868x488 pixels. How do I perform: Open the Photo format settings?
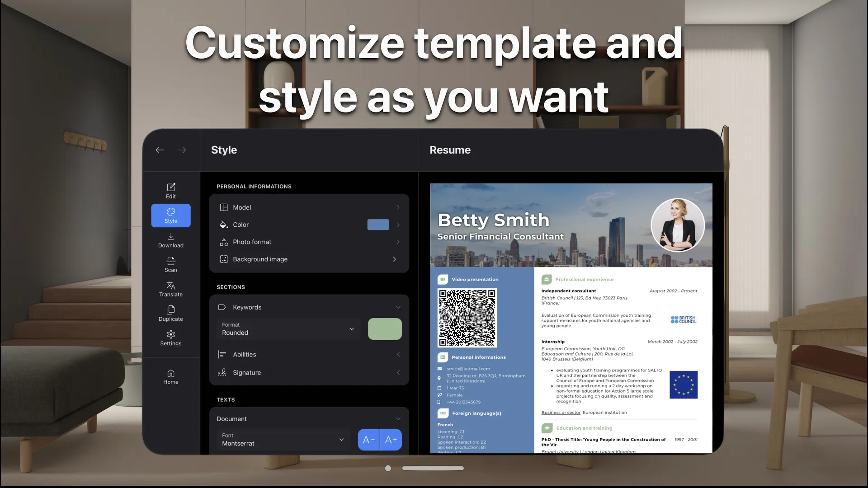[309, 242]
